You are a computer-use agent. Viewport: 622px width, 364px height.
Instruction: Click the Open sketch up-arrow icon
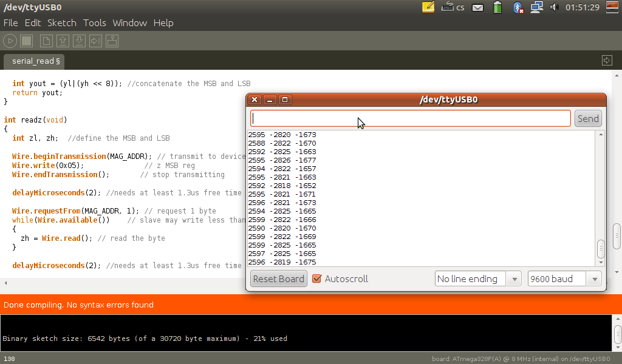pyautogui.click(x=63, y=41)
